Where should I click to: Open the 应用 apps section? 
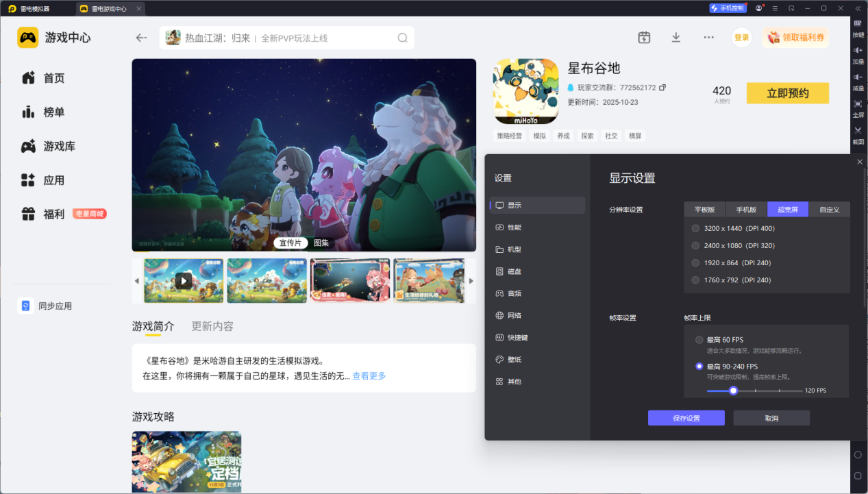coord(42,181)
